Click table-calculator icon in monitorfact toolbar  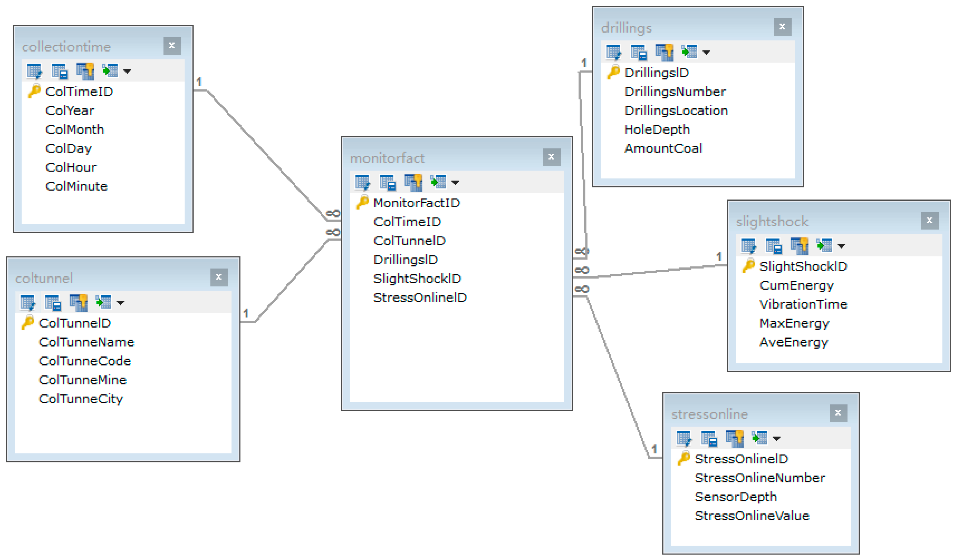[x=388, y=183]
